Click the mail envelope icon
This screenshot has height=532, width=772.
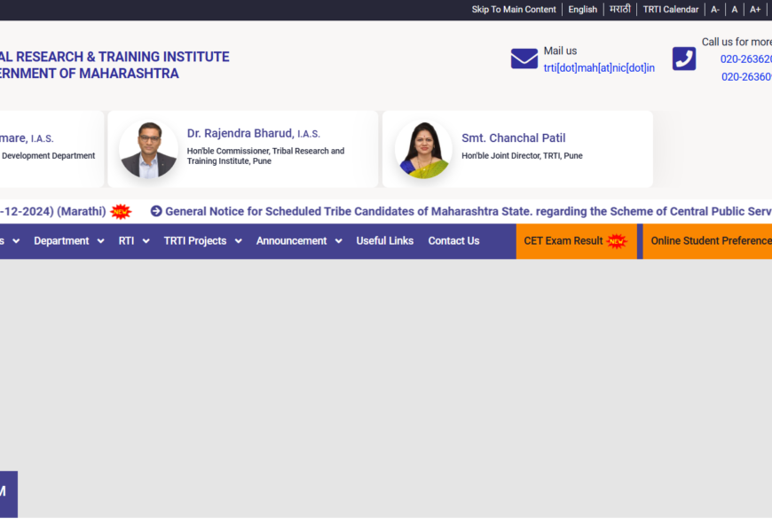[x=524, y=59]
